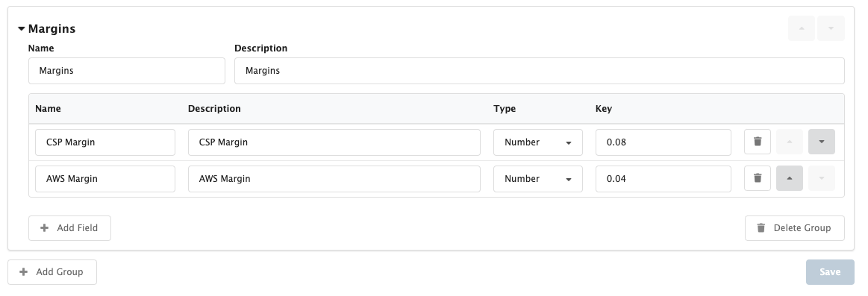Click the Add Group button
The width and height of the screenshot is (868, 296).
pos(52,271)
